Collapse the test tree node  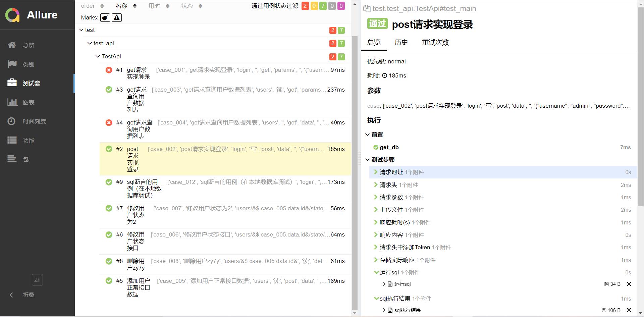[x=81, y=30]
